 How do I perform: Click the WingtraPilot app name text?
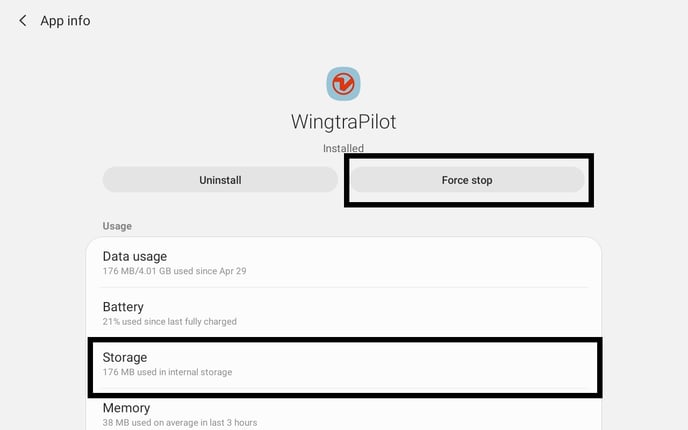pos(343,122)
